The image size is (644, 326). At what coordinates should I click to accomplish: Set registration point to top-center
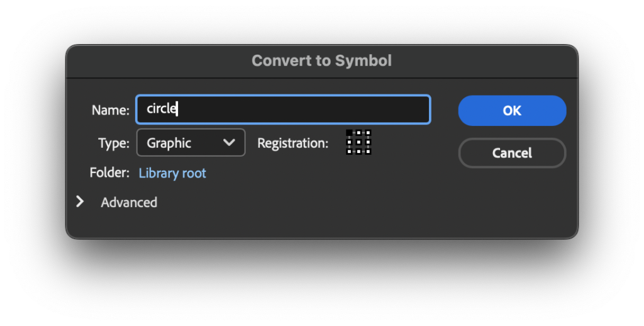(x=358, y=133)
